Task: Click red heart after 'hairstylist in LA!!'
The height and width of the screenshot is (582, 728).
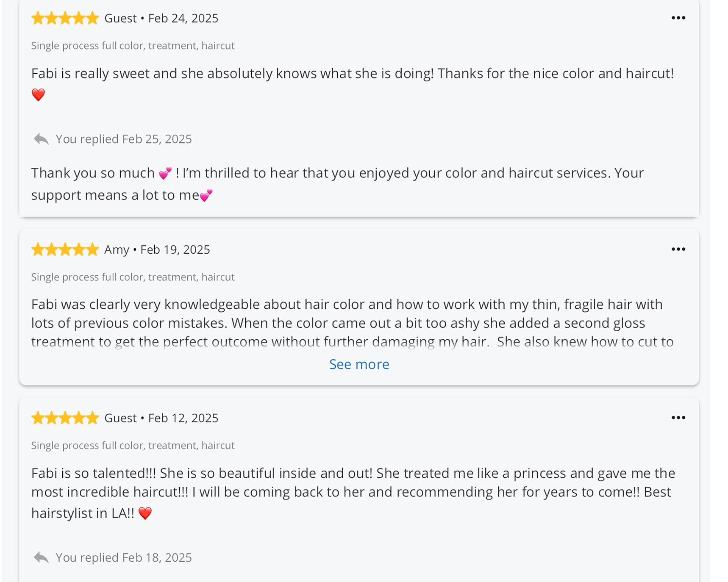Action: [145, 513]
